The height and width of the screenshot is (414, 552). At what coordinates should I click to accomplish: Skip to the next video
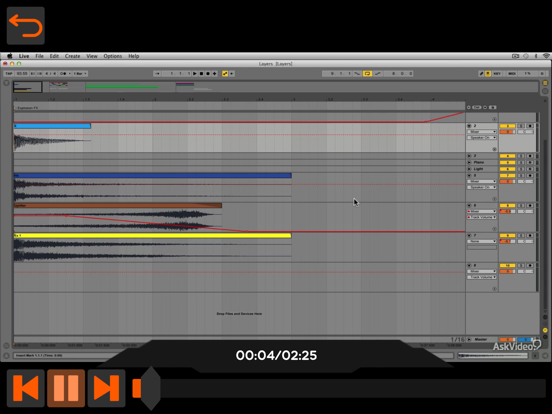(106, 388)
